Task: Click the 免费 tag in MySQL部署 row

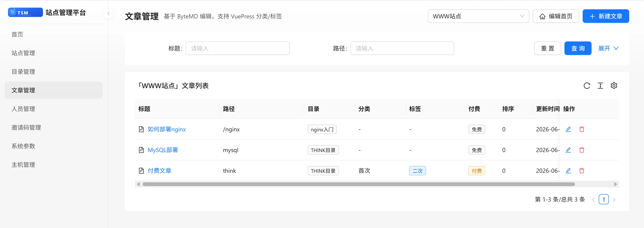Action: [476, 150]
